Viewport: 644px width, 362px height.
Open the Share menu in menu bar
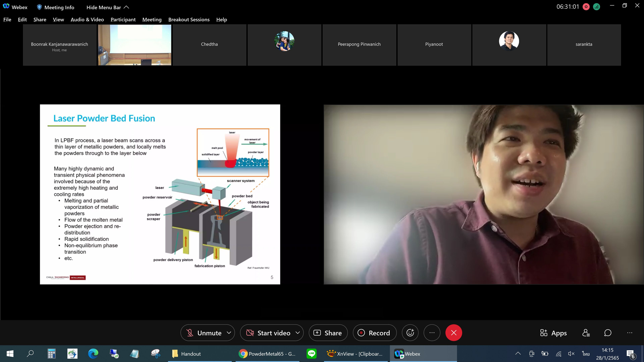pyautogui.click(x=40, y=19)
